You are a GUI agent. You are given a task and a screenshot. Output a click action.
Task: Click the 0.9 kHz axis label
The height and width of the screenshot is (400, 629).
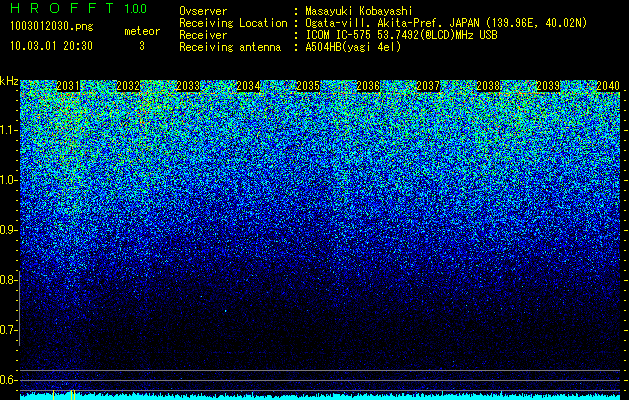click(9, 230)
